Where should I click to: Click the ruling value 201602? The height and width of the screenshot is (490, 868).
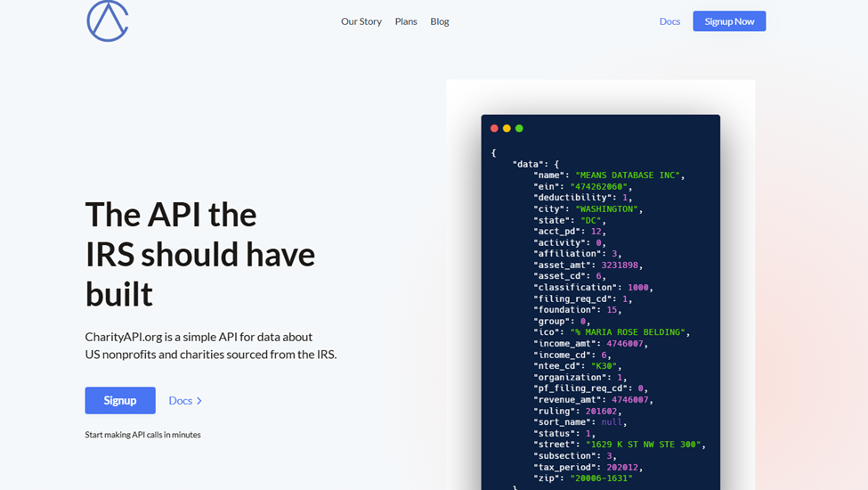[601, 411]
